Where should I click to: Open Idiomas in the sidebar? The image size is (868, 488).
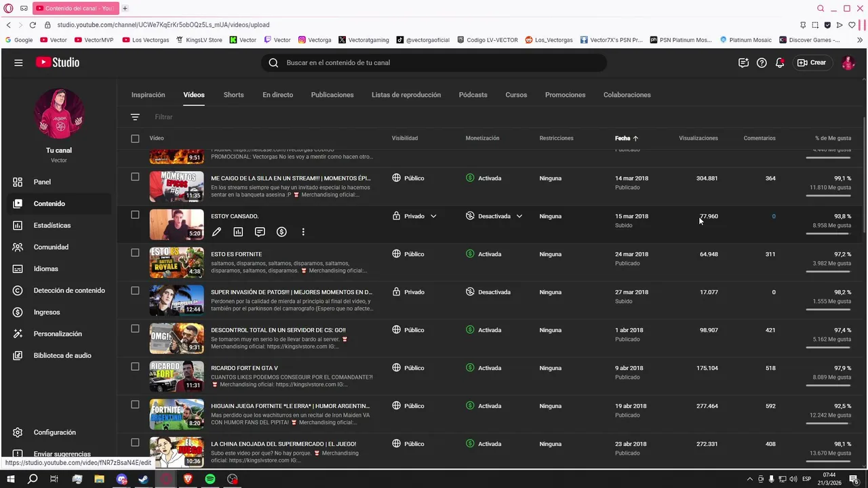[58, 268]
